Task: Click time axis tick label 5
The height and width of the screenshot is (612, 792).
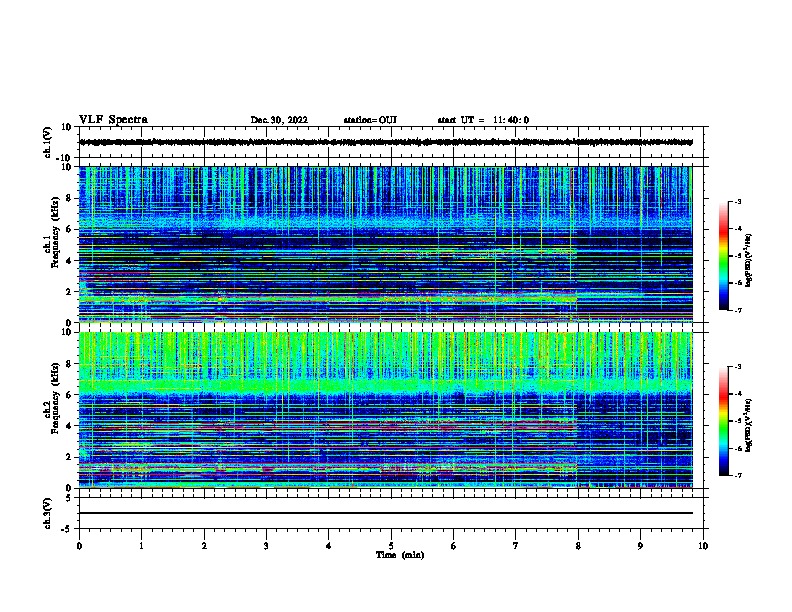Action: pos(391,546)
